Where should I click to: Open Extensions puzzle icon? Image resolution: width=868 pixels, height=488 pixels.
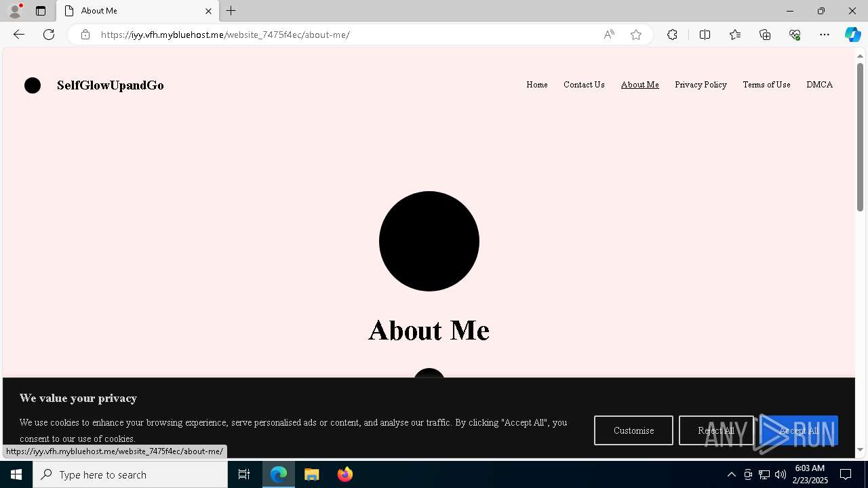tap(672, 35)
